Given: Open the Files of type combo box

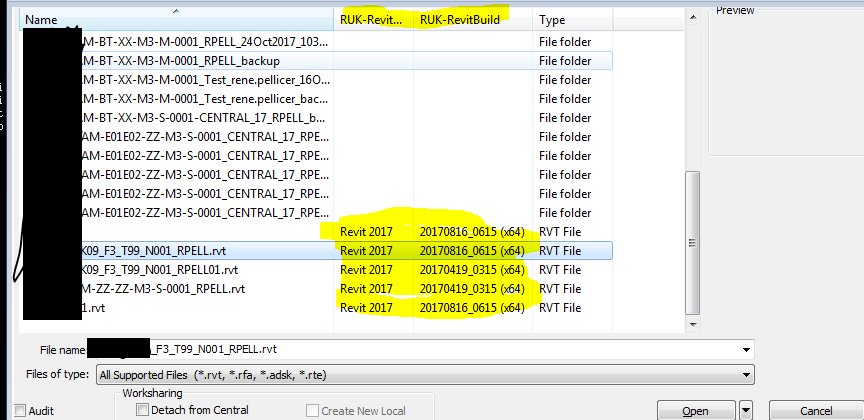Looking at the screenshot, I should click(x=425, y=375).
